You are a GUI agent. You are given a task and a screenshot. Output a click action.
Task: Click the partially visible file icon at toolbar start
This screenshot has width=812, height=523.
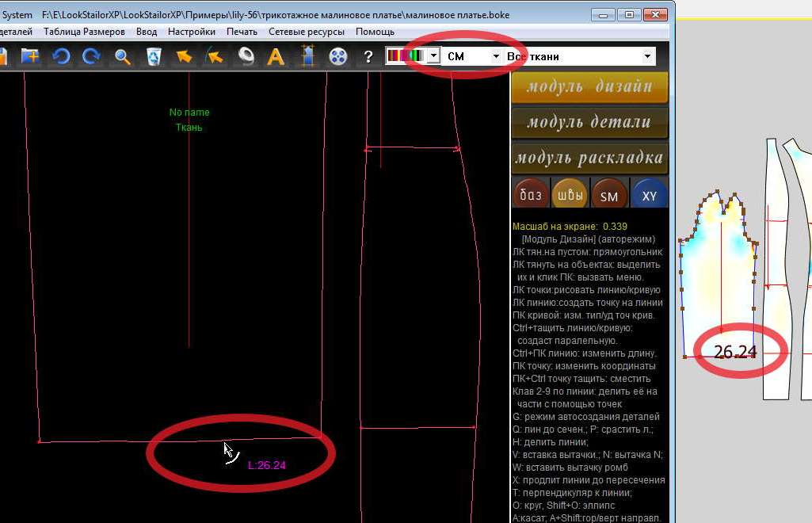click(3, 56)
